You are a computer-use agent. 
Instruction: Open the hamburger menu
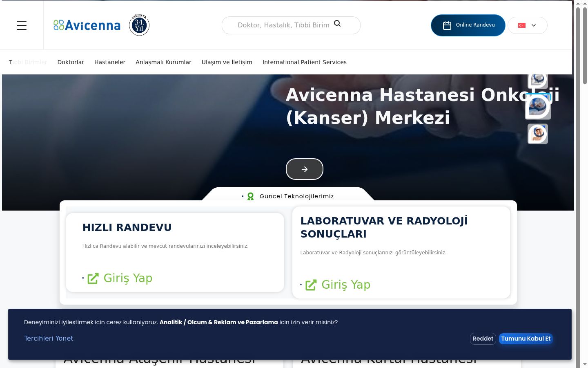(x=22, y=25)
